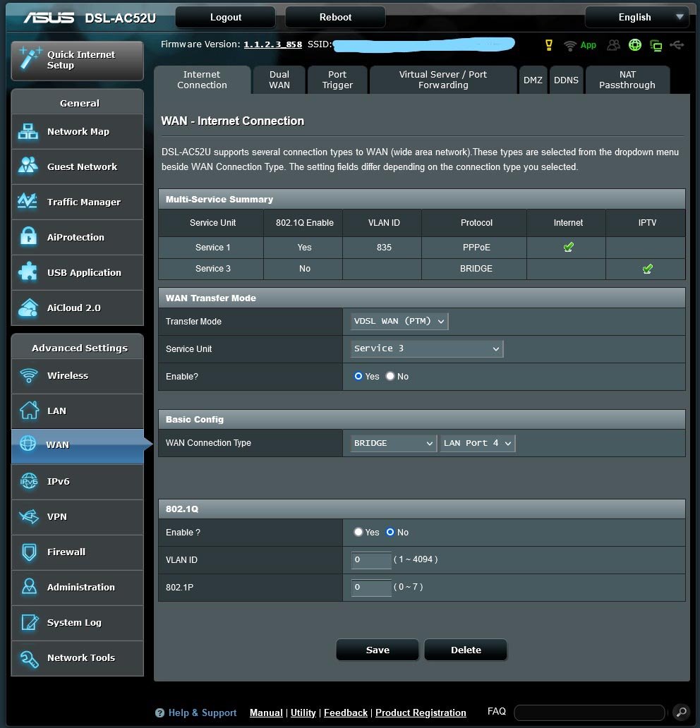
Task: Open the Product Registration link
Action: 421,712
